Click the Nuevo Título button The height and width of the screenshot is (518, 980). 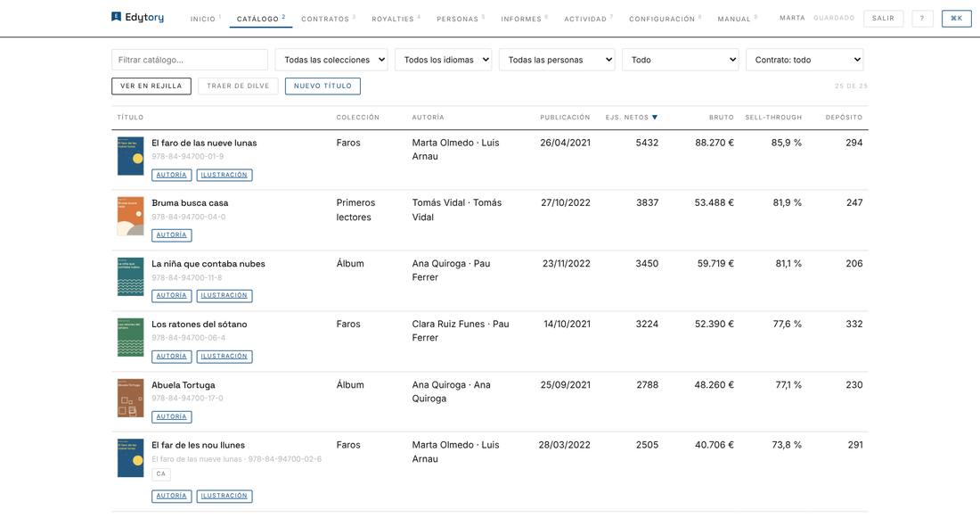click(x=323, y=86)
